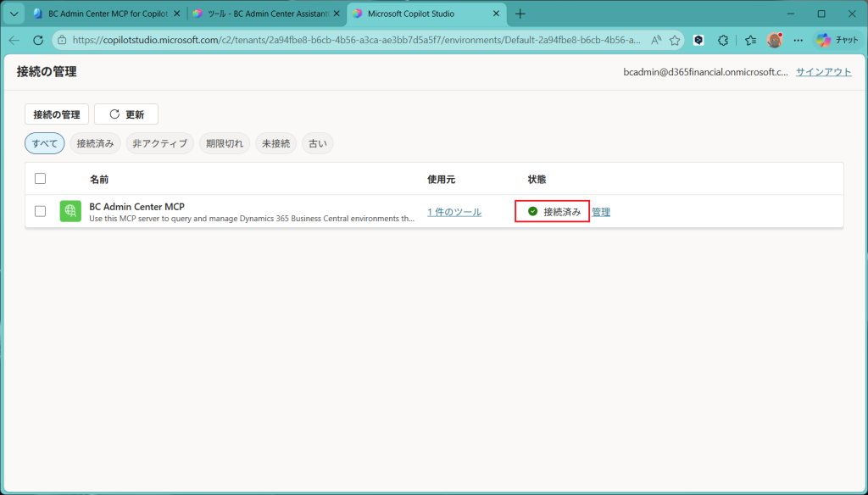Image resolution: width=868 pixels, height=495 pixels.
Task: Open the browser extensions puzzle icon
Action: (x=723, y=40)
